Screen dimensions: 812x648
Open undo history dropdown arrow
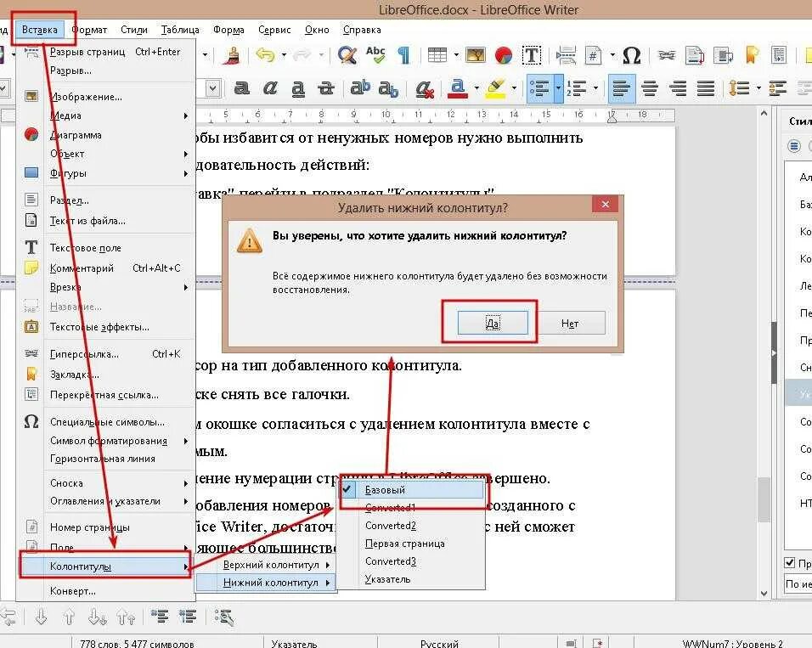click(284, 55)
